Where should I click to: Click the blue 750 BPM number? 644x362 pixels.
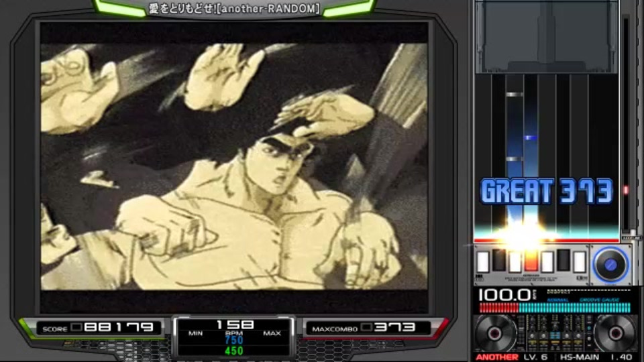pyautogui.click(x=234, y=341)
